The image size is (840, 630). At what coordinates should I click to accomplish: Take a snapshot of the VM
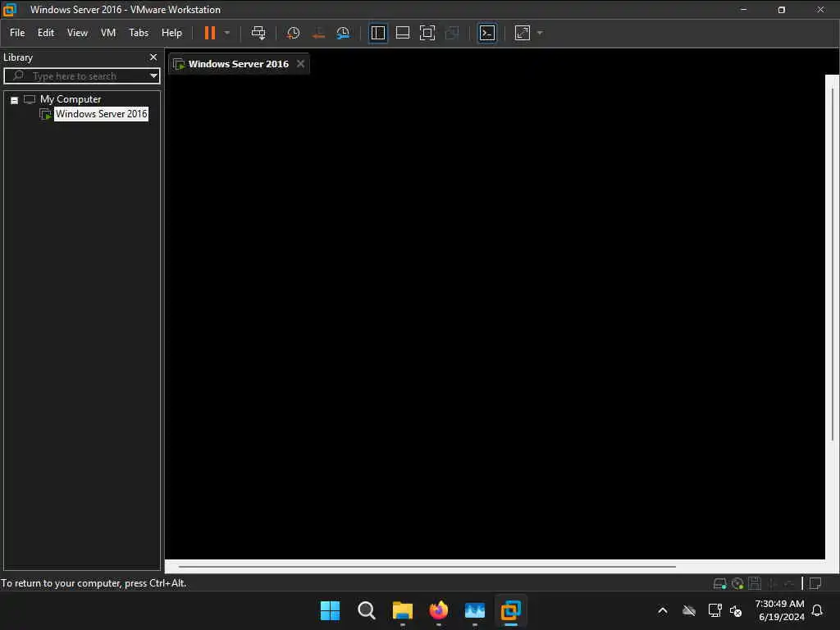[293, 33]
